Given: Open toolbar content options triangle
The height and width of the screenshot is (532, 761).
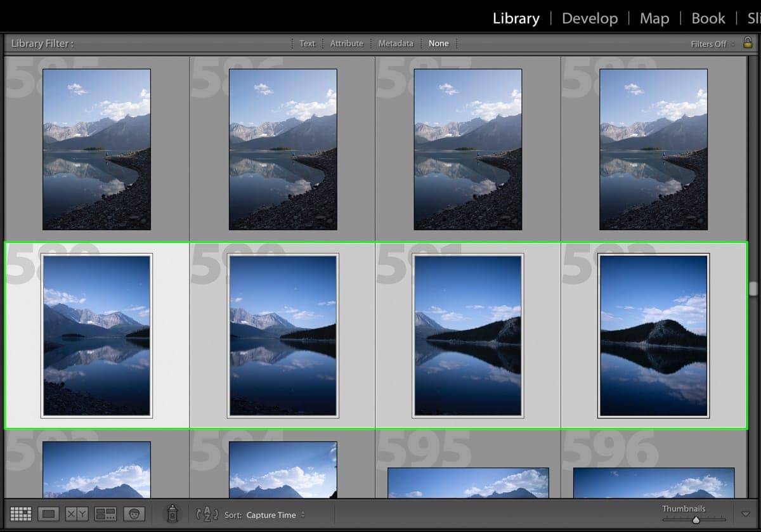Looking at the screenshot, I should (746, 514).
